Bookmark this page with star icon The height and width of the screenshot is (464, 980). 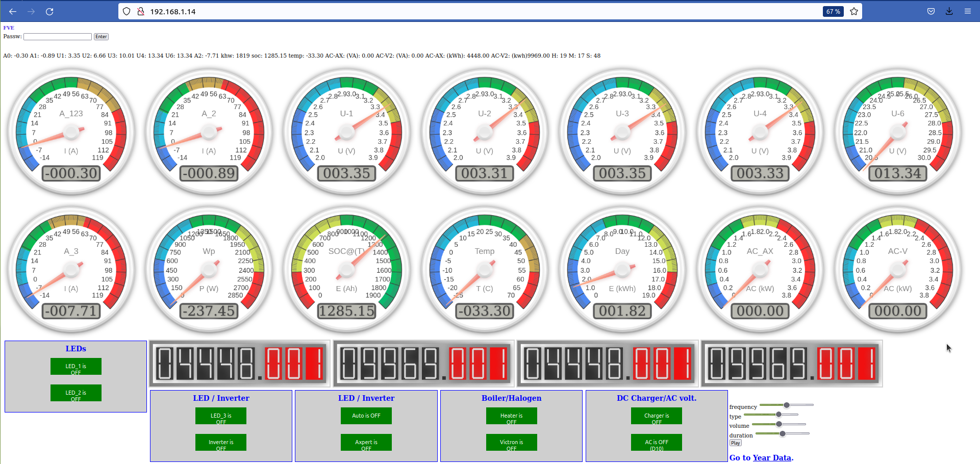click(x=854, y=11)
